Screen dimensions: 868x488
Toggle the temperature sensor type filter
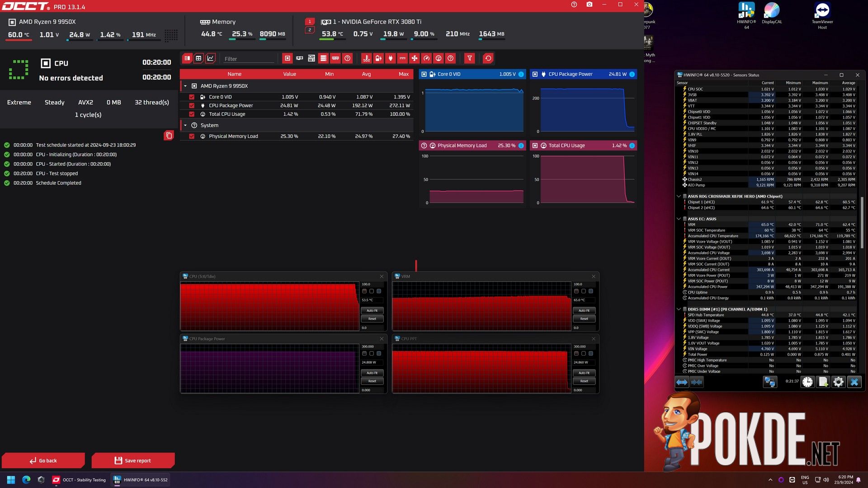coord(367,58)
